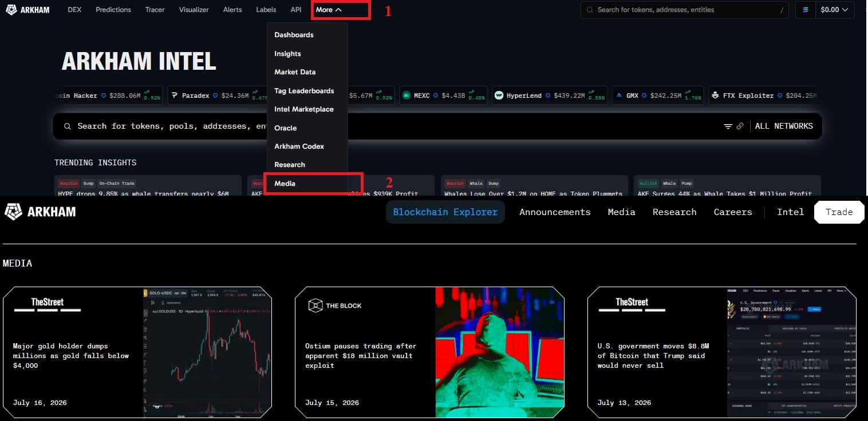The width and height of the screenshot is (868, 421).
Task: Click the Trade button in the lower header
Action: pyautogui.click(x=839, y=212)
